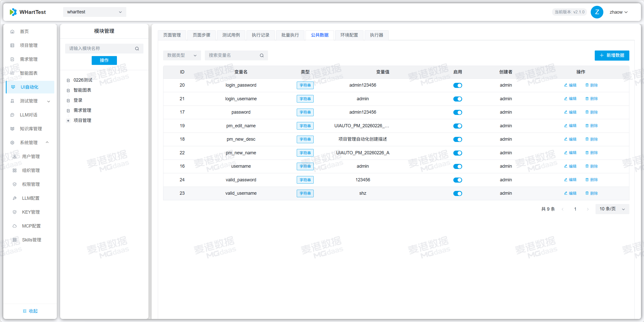Open the whartest project selector dropdown
644x322 pixels.
pos(94,12)
